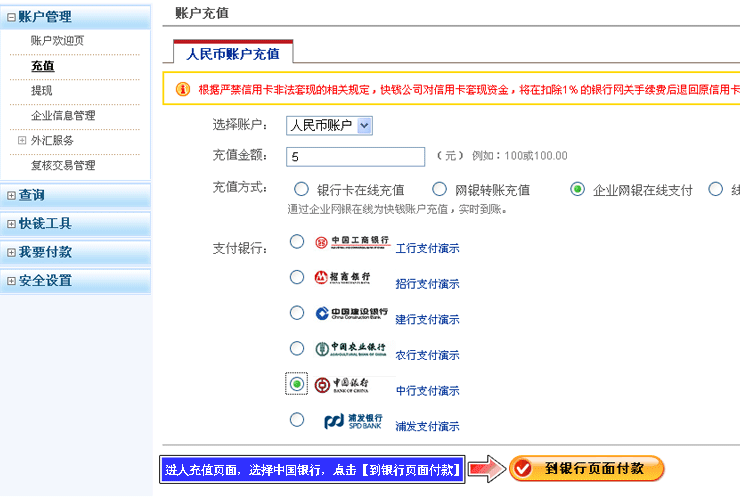Choose the 招商银行 payment bank radio button
740x500 pixels.
[x=297, y=277]
